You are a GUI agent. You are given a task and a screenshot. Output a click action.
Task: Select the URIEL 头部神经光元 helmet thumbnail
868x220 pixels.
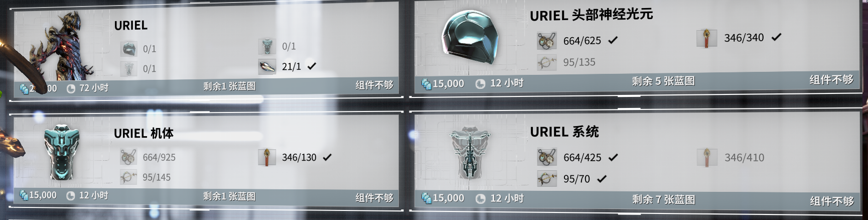point(464,34)
